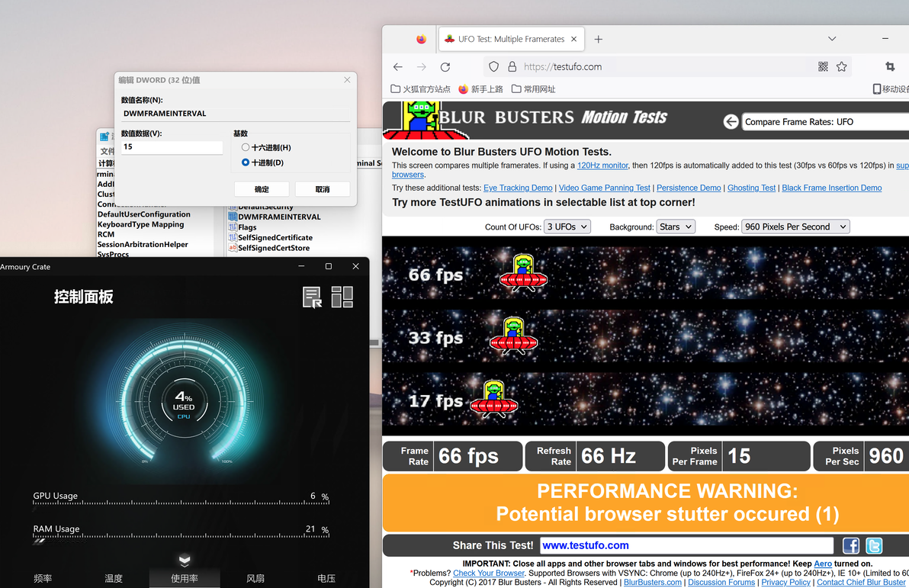Share the test on Facebook
This screenshot has height=588, width=909.
click(x=850, y=545)
